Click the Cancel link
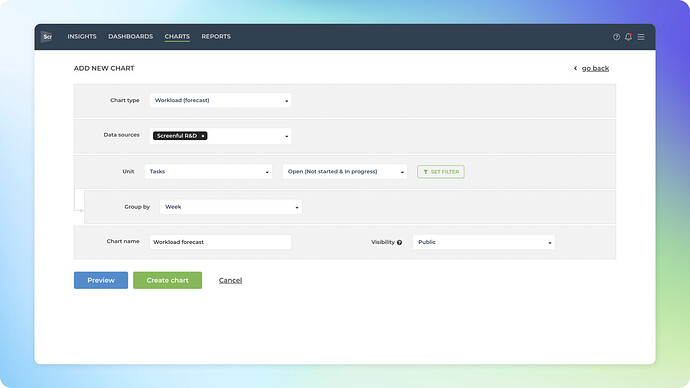Screen dimensions: 690x388 pos(230,280)
